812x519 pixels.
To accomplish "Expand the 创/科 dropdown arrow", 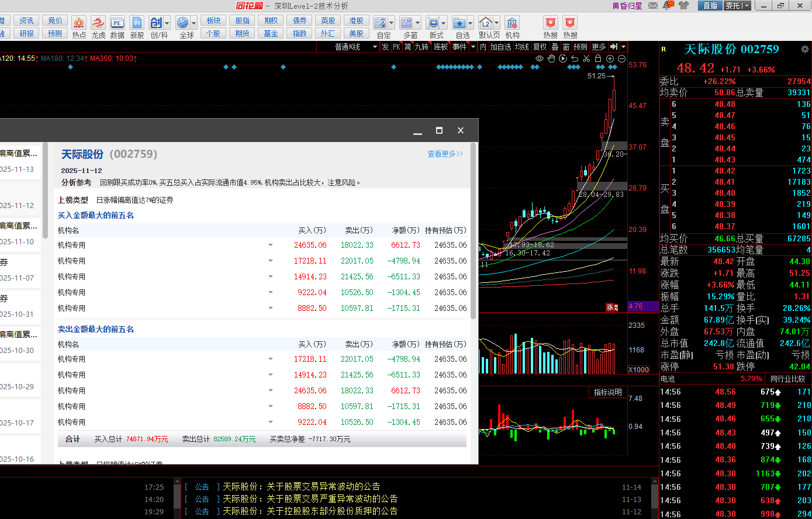I will [168, 23].
